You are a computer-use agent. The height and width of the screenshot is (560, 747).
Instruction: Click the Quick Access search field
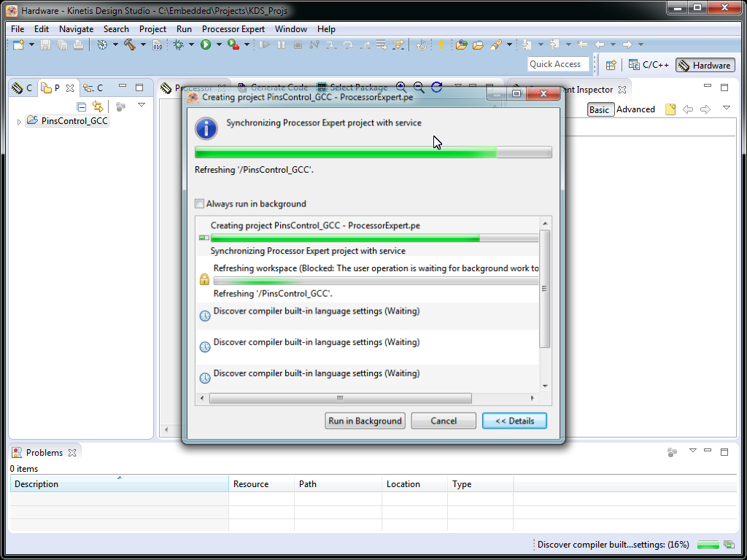point(558,64)
